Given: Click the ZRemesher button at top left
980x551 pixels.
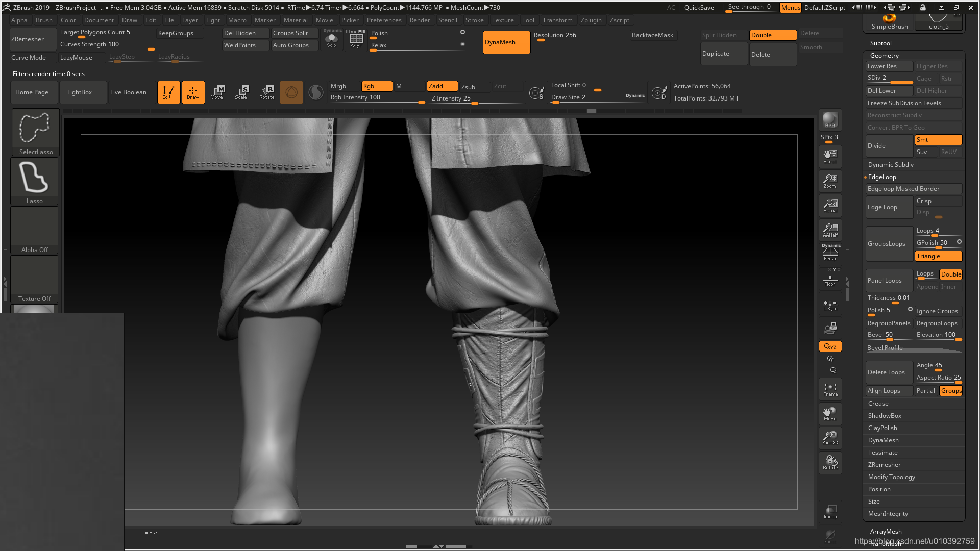Looking at the screenshot, I should (34, 39).
